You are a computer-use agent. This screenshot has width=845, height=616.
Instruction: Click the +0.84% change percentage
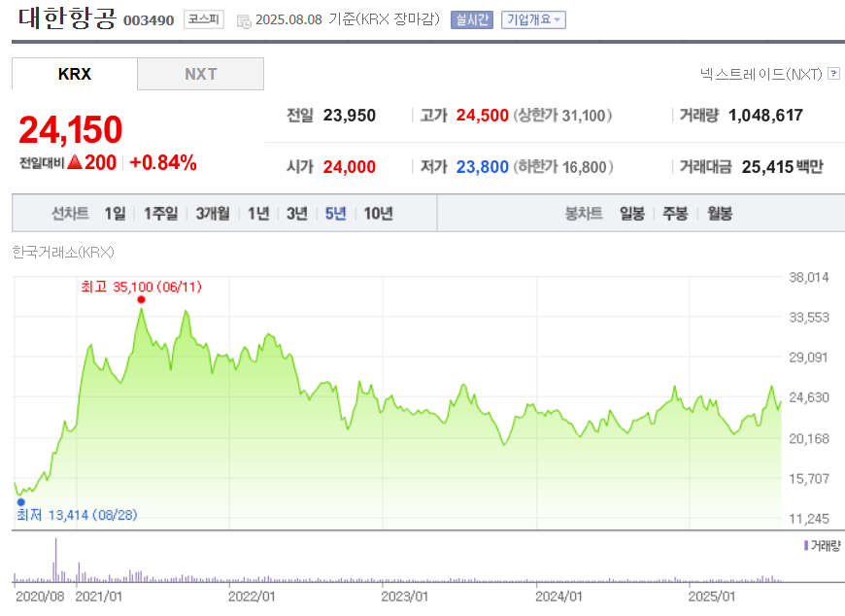click(x=163, y=162)
